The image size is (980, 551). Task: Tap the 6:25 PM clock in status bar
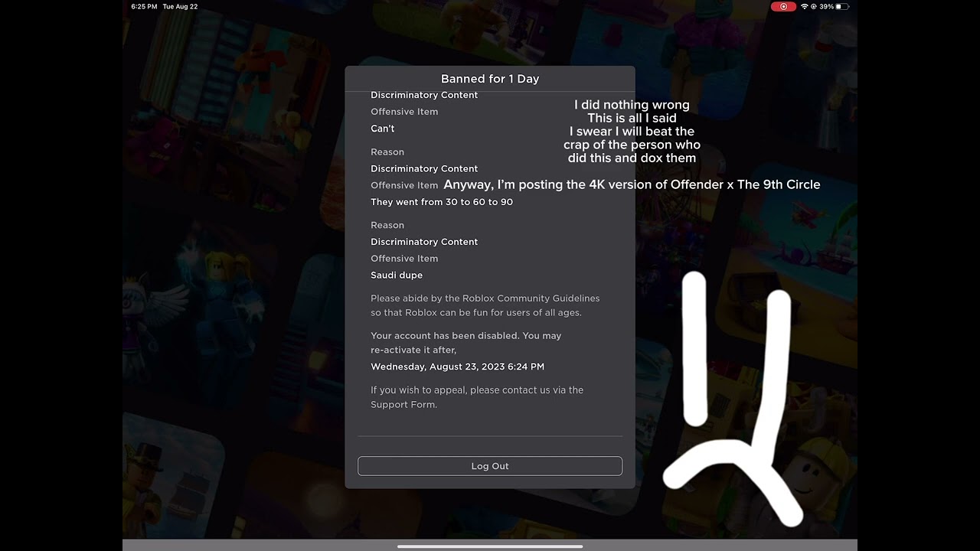pyautogui.click(x=144, y=6)
